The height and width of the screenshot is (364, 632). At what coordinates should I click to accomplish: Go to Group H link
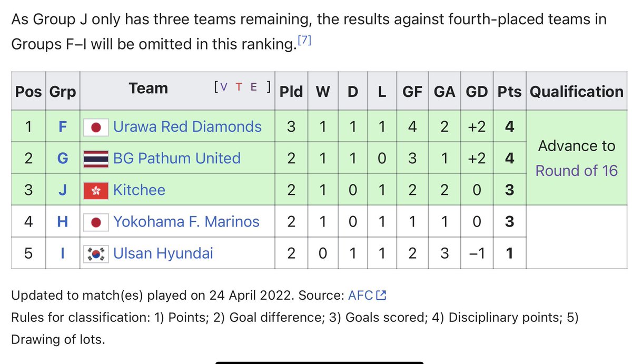pos(62,222)
